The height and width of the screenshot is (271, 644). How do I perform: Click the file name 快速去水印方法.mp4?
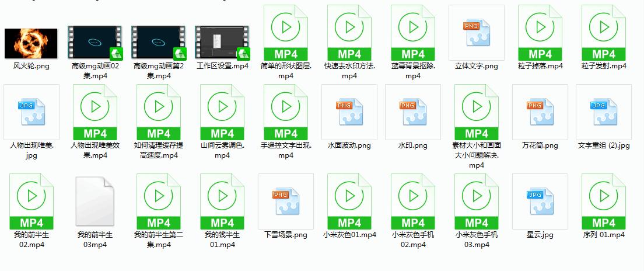pos(349,71)
